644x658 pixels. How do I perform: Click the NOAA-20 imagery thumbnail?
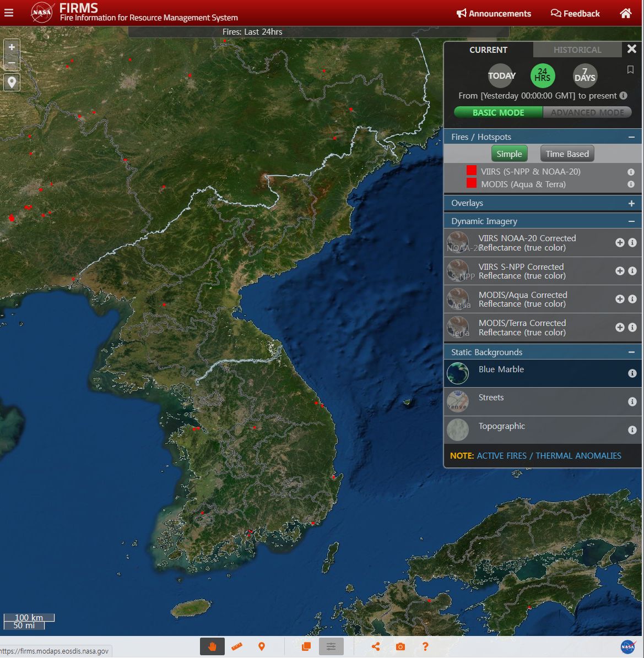coord(458,243)
